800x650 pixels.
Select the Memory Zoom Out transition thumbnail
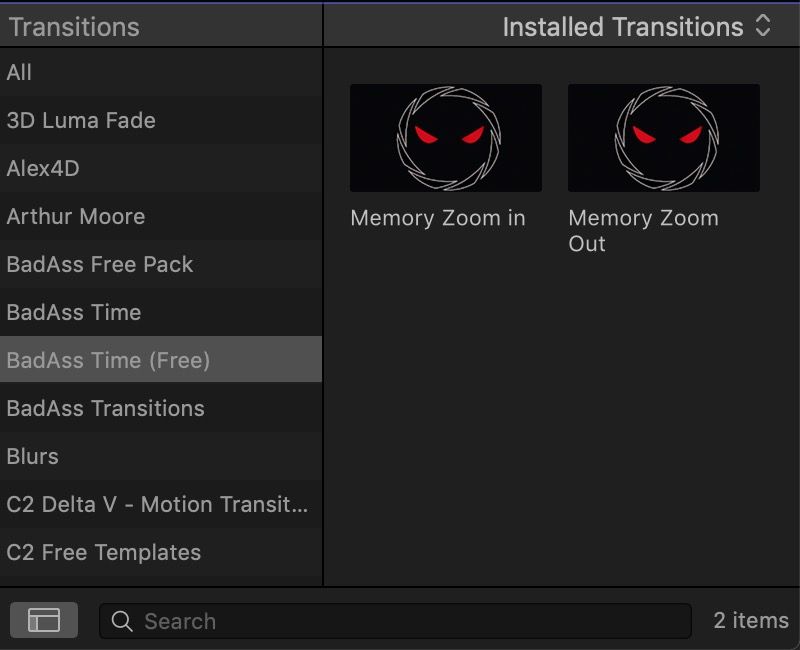coord(663,137)
